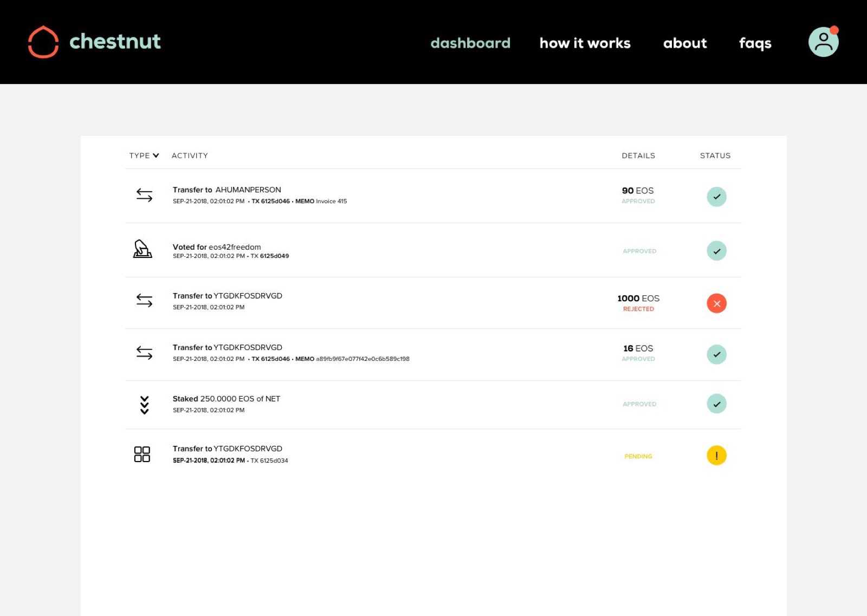Screen dimensions: 867x616
Task: Open the dashboard tab
Action: (470, 43)
